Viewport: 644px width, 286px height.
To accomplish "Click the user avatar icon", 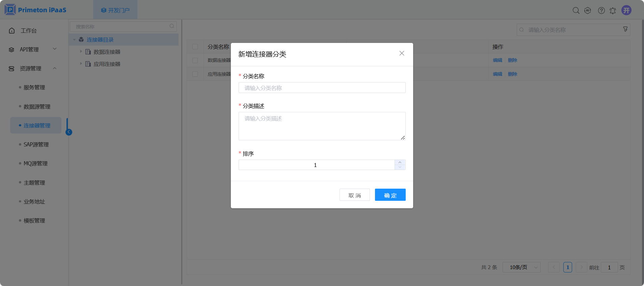I will (626, 10).
